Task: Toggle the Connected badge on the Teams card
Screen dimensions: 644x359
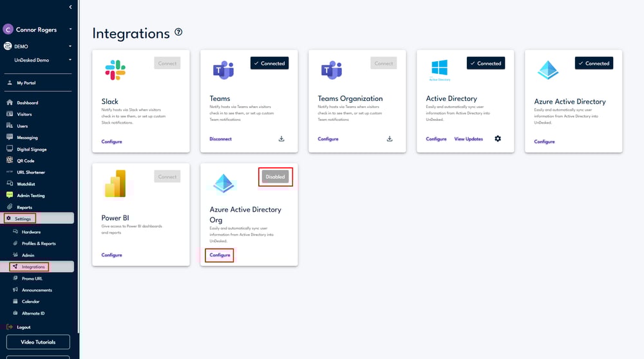Action: click(x=269, y=63)
